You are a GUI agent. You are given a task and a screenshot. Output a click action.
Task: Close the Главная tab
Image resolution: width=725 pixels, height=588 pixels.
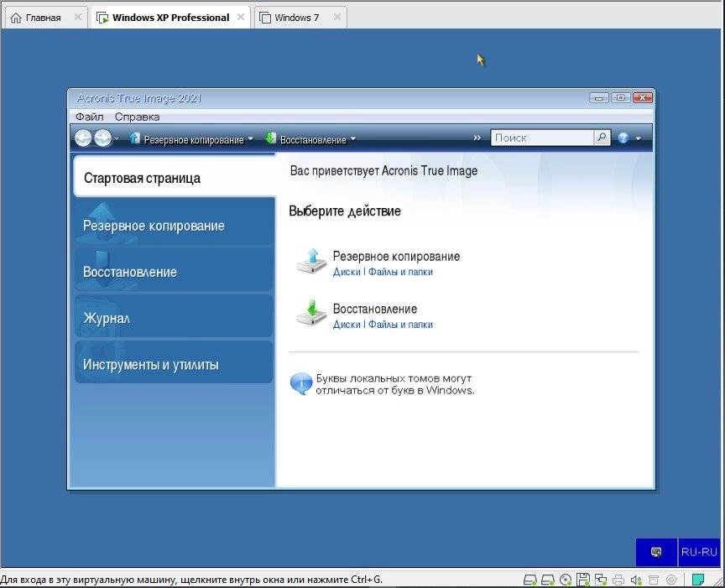[x=78, y=17]
